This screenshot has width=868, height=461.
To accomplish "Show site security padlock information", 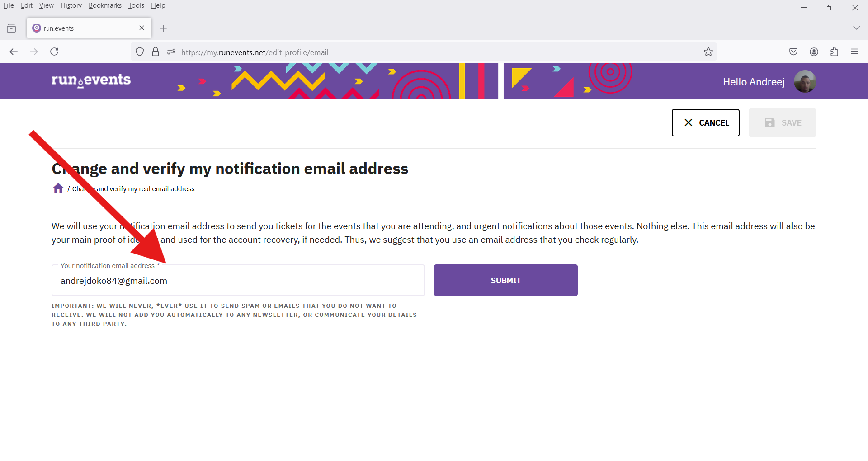I will tap(156, 52).
